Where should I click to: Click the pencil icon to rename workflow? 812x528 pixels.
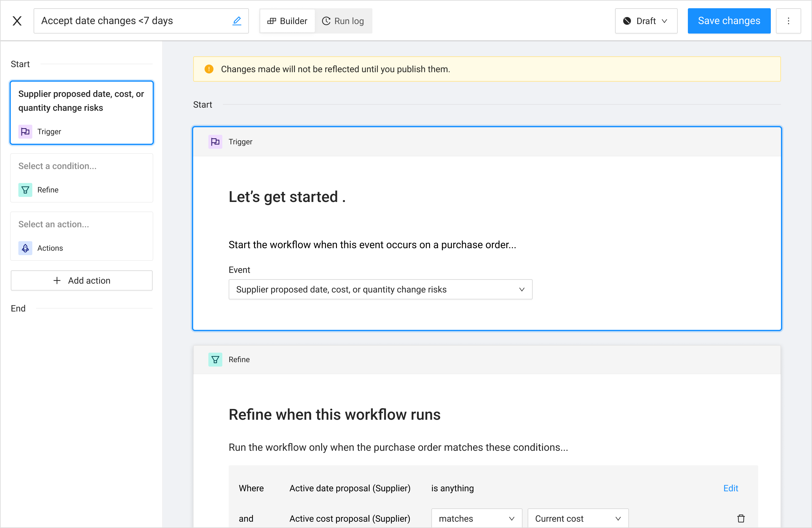(237, 21)
